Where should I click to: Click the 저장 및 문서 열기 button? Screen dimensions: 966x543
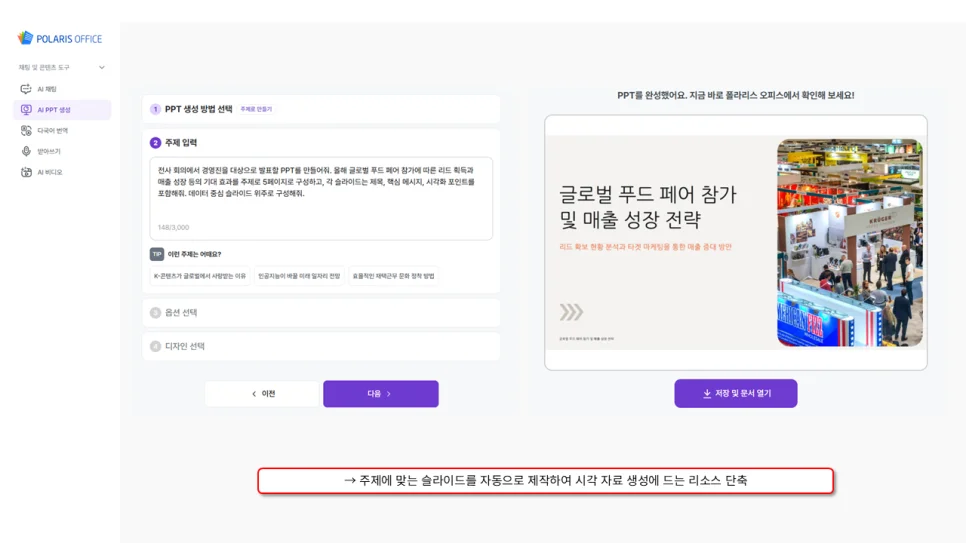point(736,393)
